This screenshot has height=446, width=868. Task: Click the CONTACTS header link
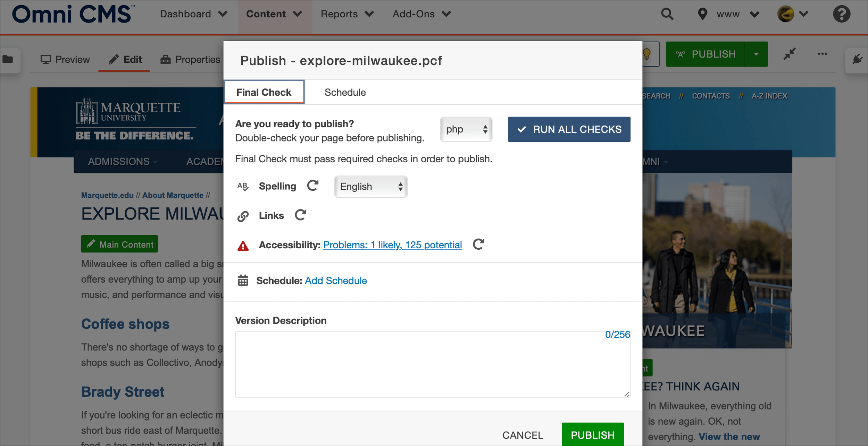click(711, 96)
